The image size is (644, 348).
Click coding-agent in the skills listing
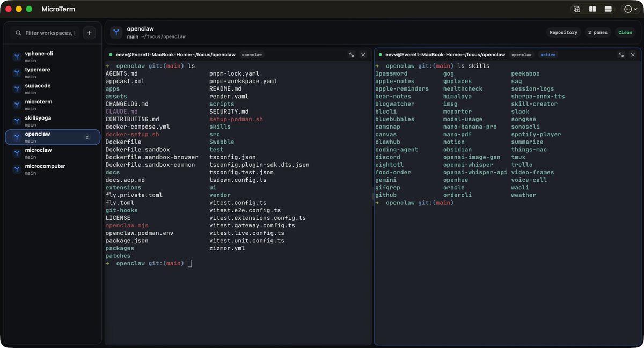pos(397,150)
